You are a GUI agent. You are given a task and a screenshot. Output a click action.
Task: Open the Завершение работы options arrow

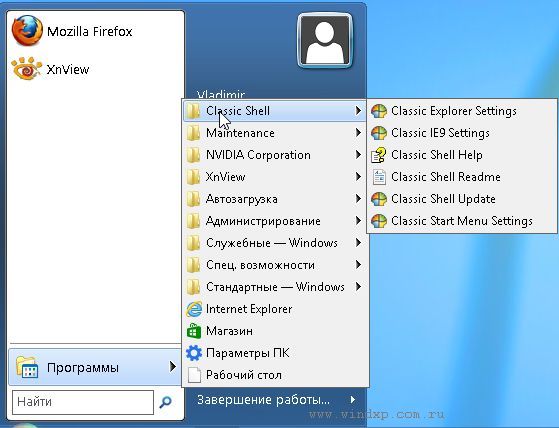[352, 399]
